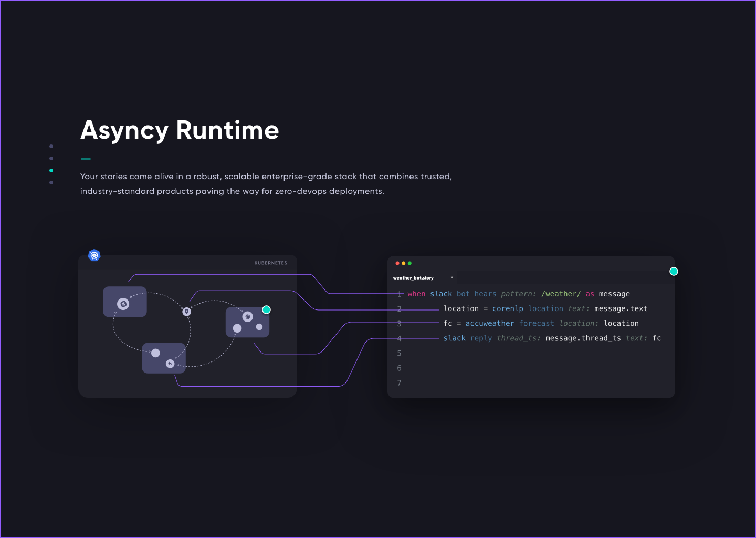Click the teal dot on the code editor corner
756x538 pixels.
tap(674, 272)
